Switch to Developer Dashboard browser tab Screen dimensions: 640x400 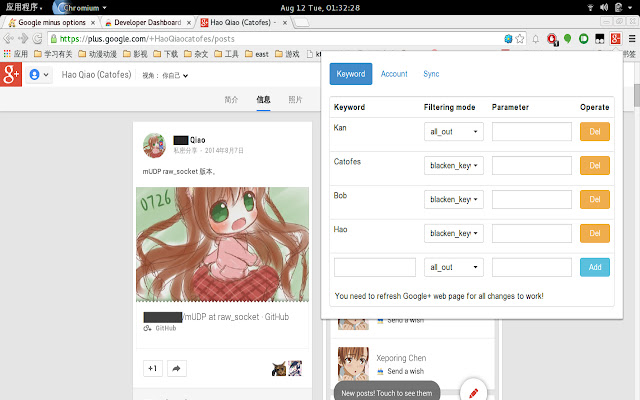(x=147, y=22)
